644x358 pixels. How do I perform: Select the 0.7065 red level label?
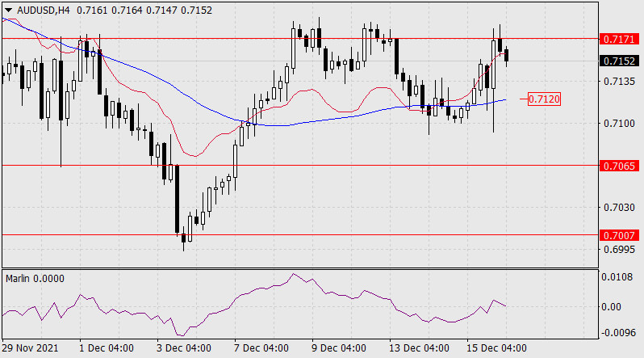(619, 166)
